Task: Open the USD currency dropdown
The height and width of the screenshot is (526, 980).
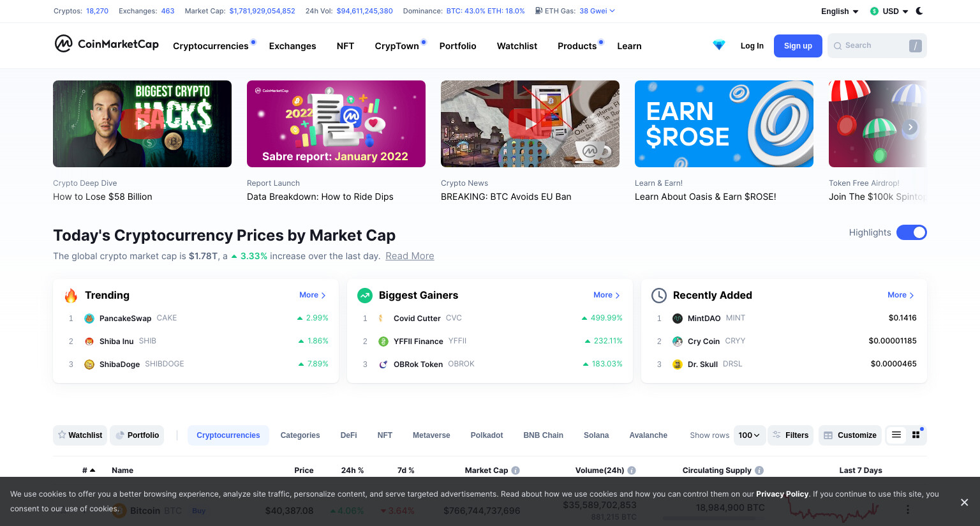Action: (889, 11)
